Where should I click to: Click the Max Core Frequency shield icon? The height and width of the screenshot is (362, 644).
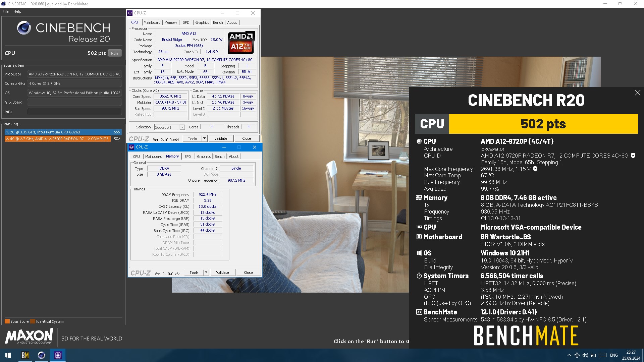(535, 169)
